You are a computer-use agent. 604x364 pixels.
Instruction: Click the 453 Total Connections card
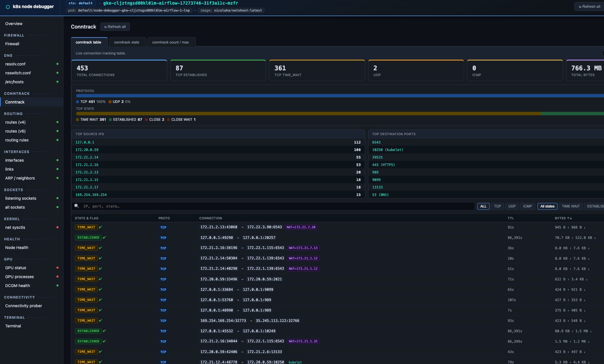(119, 70)
